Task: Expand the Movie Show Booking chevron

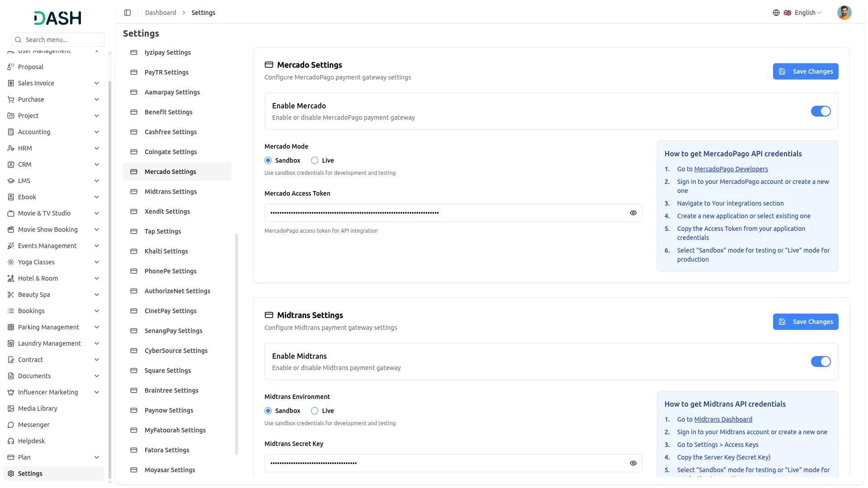Action: tap(96, 230)
